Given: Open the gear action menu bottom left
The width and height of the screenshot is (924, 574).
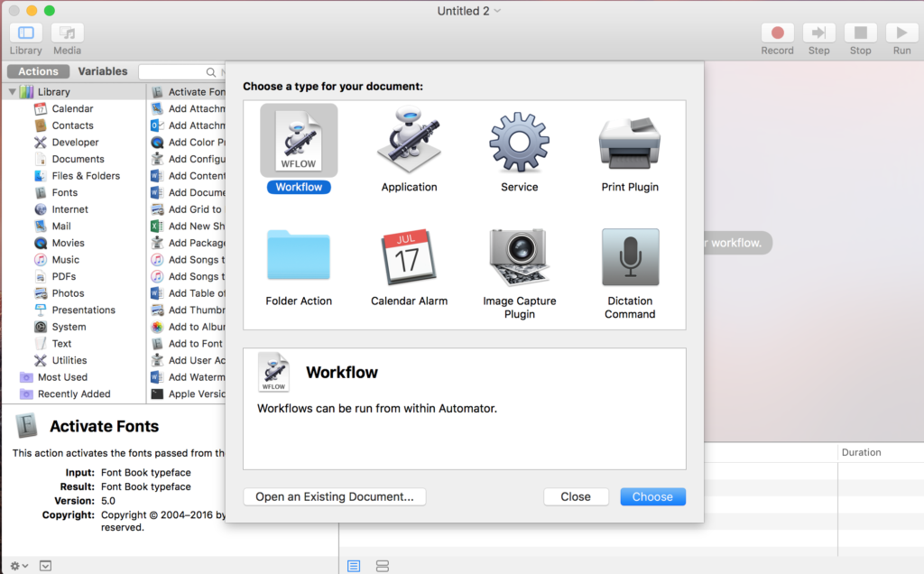Looking at the screenshot, I should [x=14, y=566].
